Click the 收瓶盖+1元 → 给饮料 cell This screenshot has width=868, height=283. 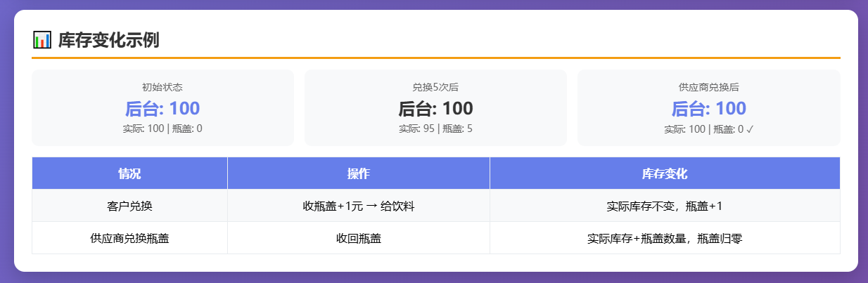coord(359,206)
